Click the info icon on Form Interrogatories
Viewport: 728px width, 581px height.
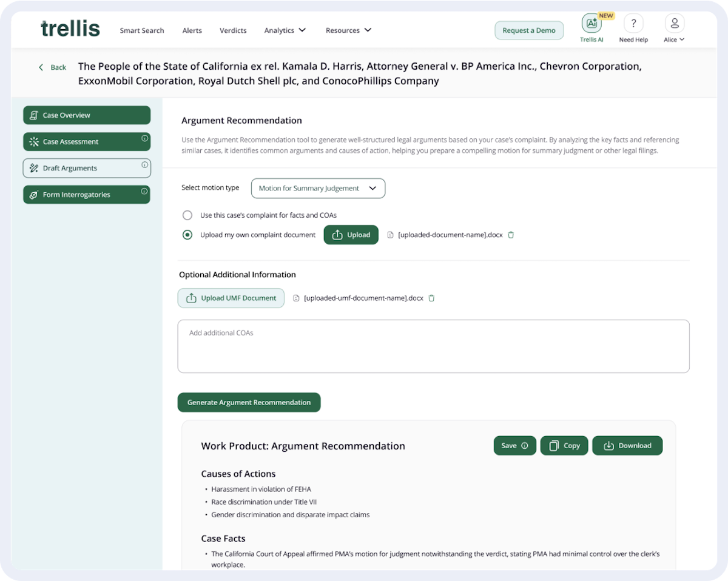(x=144, y=192)
